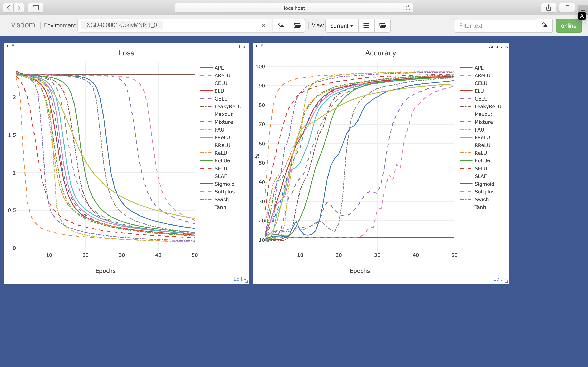Click the green online status button
Image resolution: width=588 pixels, height=367 pixels.
click(568, 26)
